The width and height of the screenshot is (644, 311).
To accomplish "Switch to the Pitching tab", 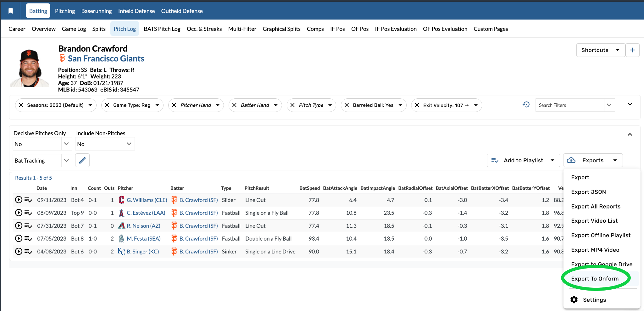I will tap(65, 11).
